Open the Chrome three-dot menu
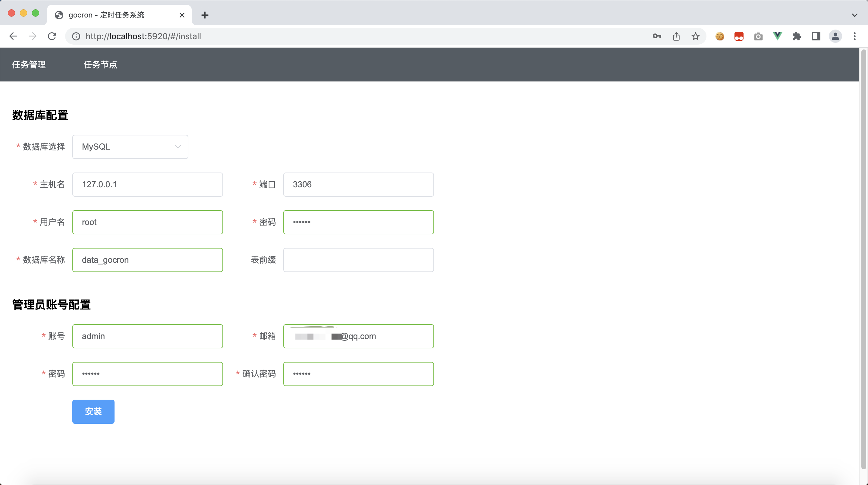Viewport: 868px width, 485px height. [854, 36]
